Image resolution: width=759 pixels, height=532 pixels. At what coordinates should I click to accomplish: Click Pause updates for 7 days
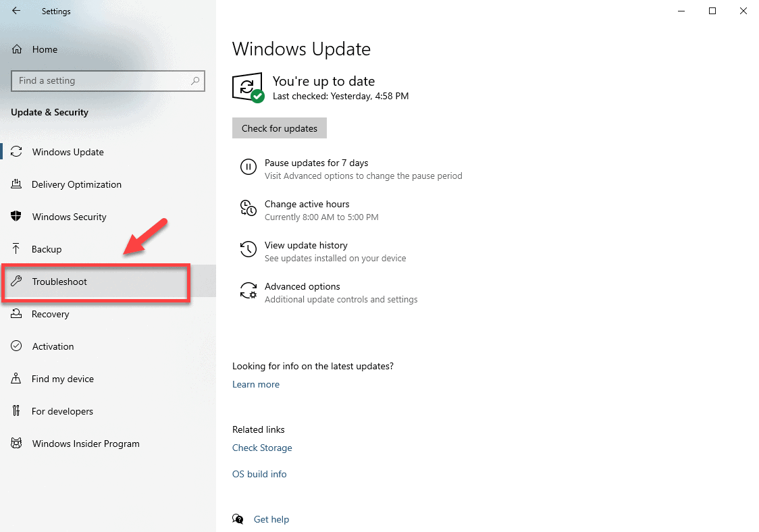coord(316,163)
